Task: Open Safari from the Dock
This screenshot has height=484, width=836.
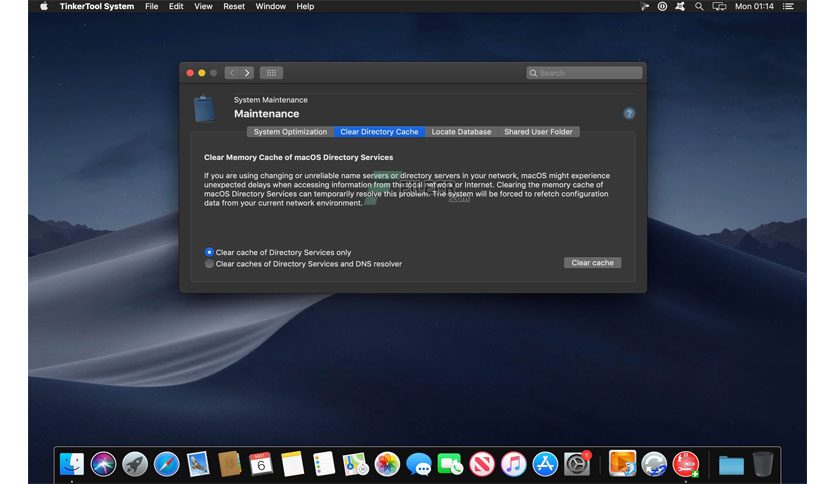Action: tap(166, 464)
